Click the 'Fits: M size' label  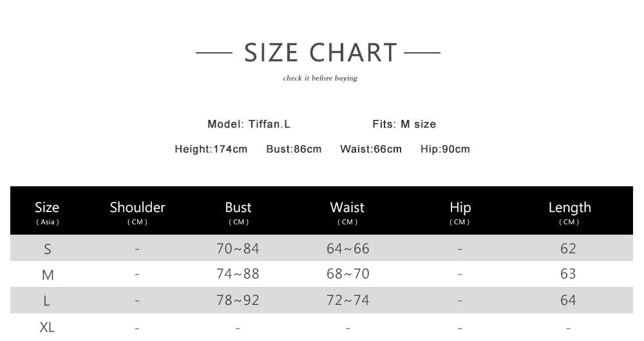(x=404, y=124)
